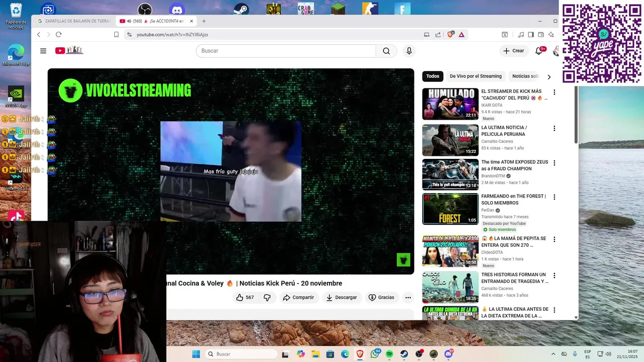
Task: Open LA MAMÁ DE PEPITA video title
Action: [514, 241]
